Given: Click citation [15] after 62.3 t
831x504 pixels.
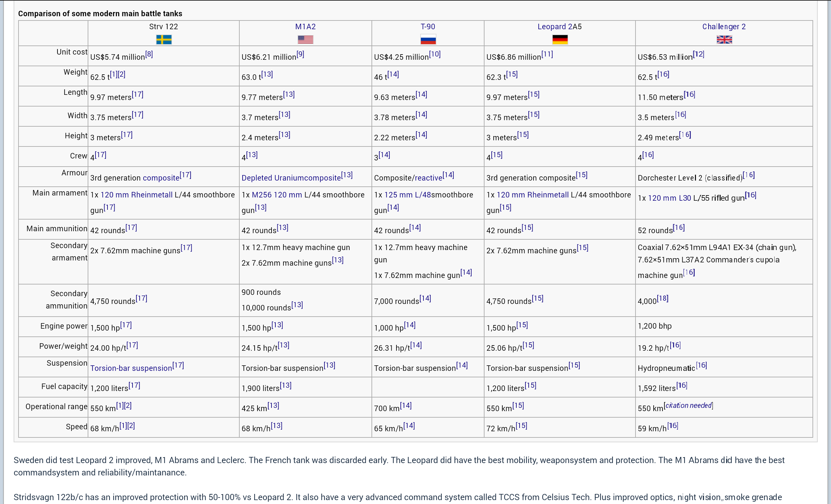Looking at the screenshot, I should click(512, 74).
